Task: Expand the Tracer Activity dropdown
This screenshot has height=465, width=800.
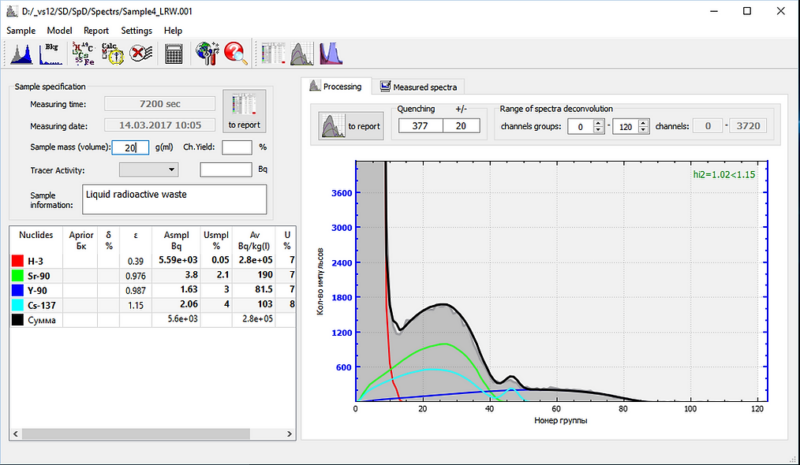Action: tap(171, 170)
